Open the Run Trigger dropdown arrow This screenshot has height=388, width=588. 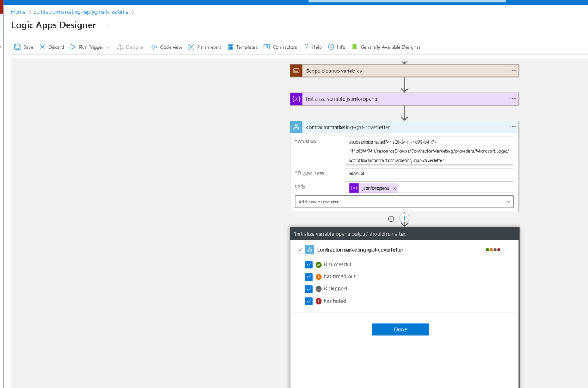[109, 47]
